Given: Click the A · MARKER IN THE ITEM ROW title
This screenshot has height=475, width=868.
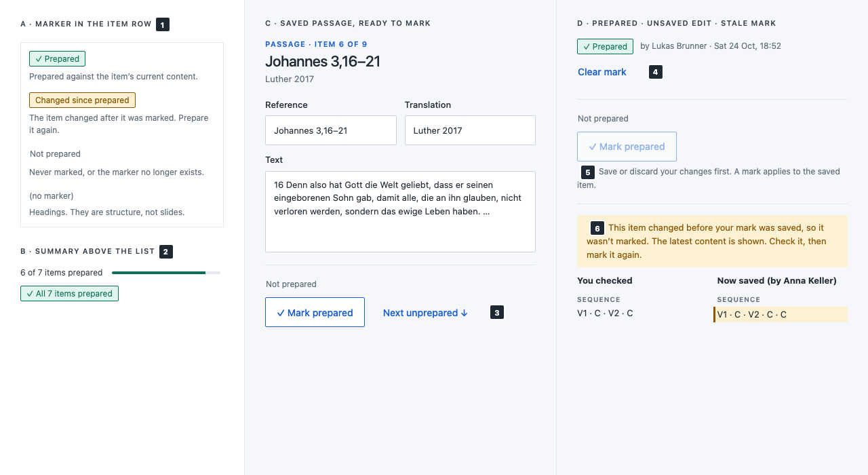Looking at the screenshot, I should tap(86, 24).
